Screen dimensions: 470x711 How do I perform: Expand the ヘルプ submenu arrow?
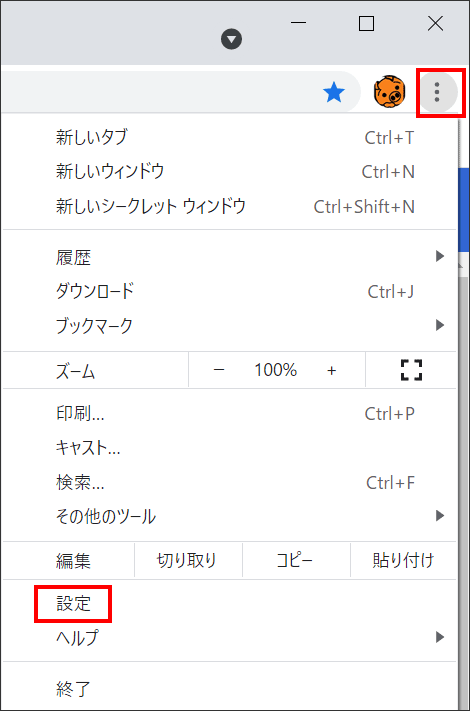tap(440, 637)
